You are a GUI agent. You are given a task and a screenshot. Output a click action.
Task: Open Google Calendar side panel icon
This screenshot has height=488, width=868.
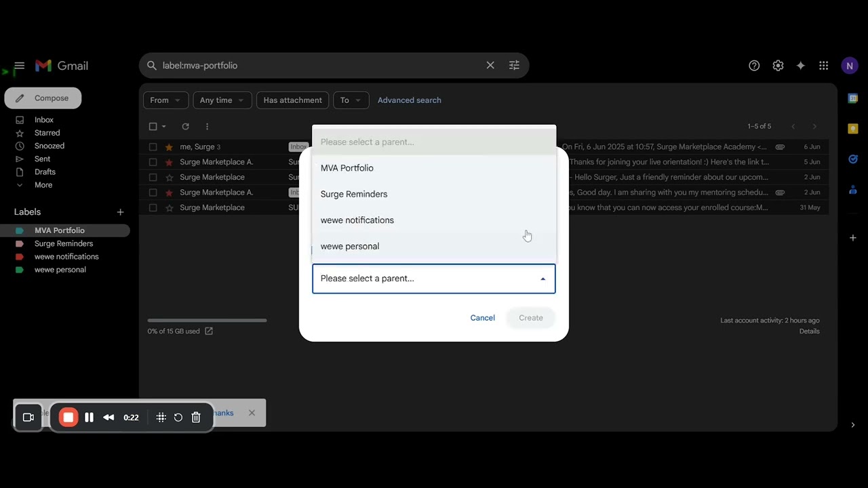(853, 98)
